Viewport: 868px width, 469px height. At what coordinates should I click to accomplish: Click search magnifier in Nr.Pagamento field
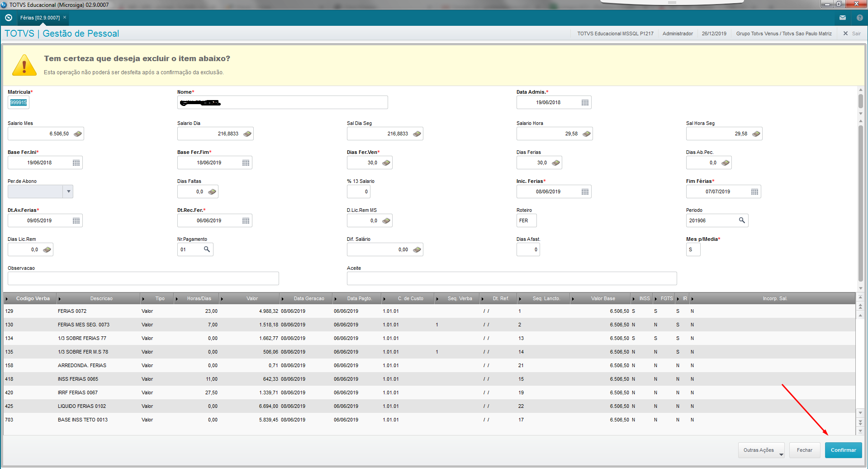click(x=207, y=249)
